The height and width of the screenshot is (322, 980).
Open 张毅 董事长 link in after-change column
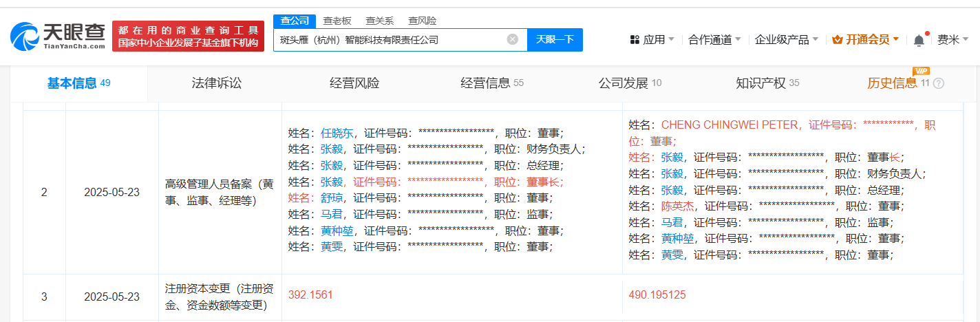(672, 157)
